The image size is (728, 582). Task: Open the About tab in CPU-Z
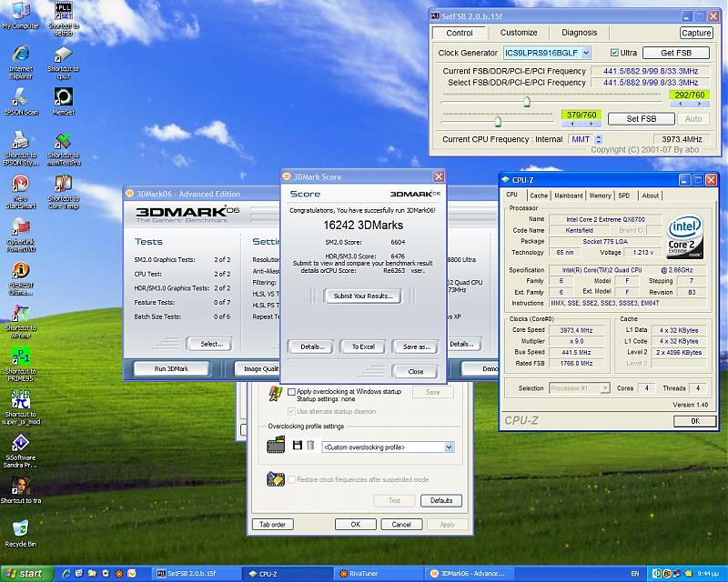[650, 196]
